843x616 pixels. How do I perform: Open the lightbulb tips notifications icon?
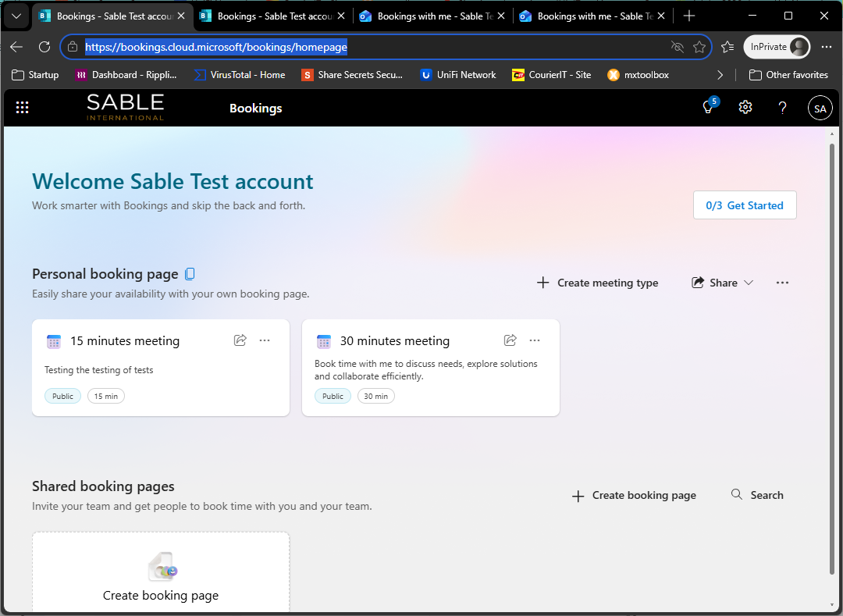coord(709,108)
